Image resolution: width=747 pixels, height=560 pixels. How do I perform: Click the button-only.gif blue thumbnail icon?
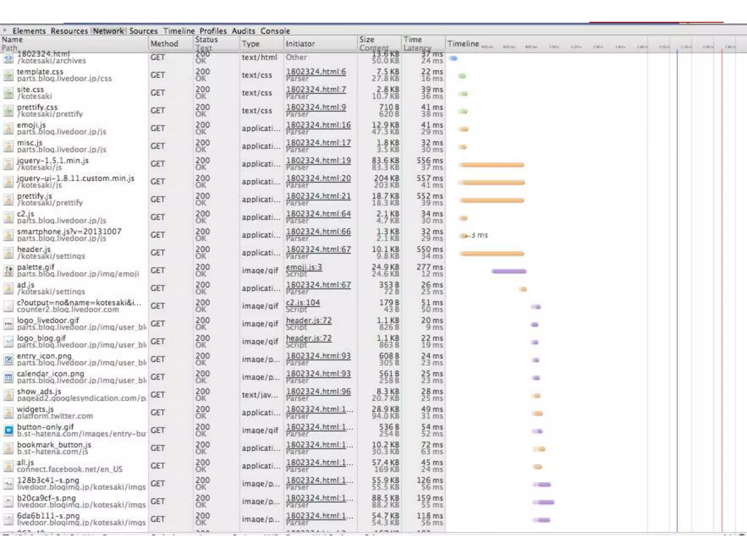tap(8, 431)
